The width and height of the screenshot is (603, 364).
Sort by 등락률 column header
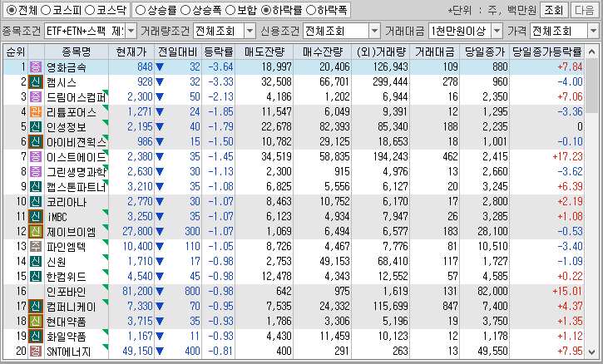coord(218,52)
